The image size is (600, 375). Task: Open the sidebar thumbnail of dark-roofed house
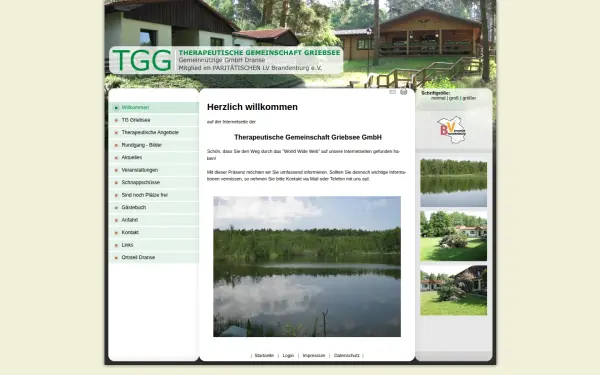[x=453, y=290]
